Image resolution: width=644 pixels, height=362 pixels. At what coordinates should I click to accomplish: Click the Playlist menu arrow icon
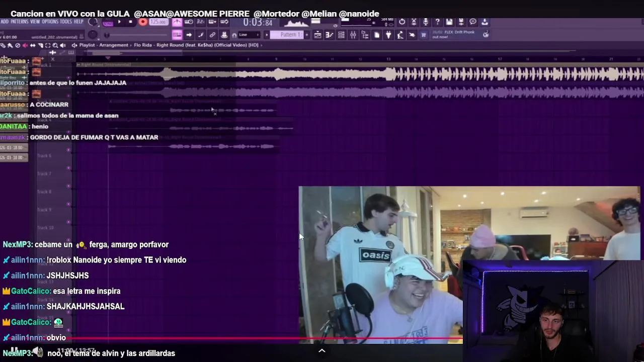[x=74, y=45]
